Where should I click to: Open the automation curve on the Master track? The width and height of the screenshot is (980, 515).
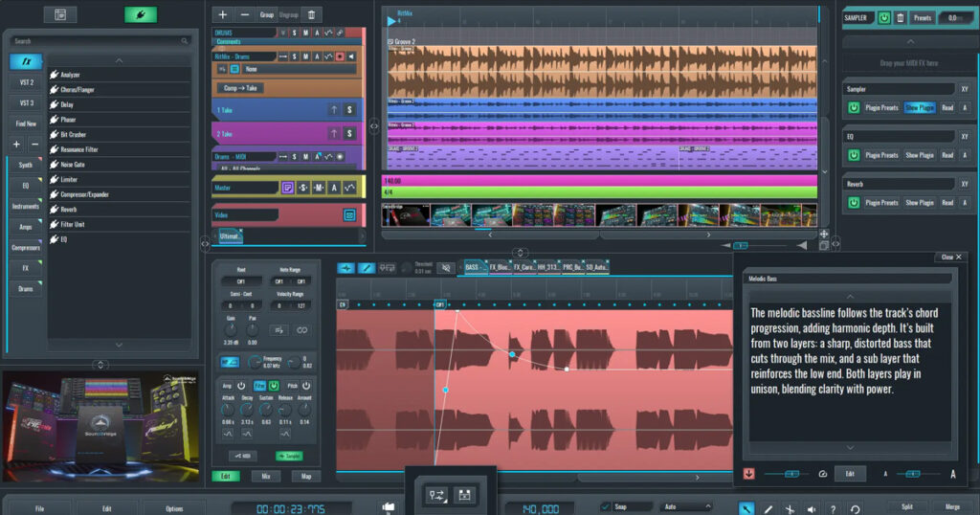click(x=349, y=188)
